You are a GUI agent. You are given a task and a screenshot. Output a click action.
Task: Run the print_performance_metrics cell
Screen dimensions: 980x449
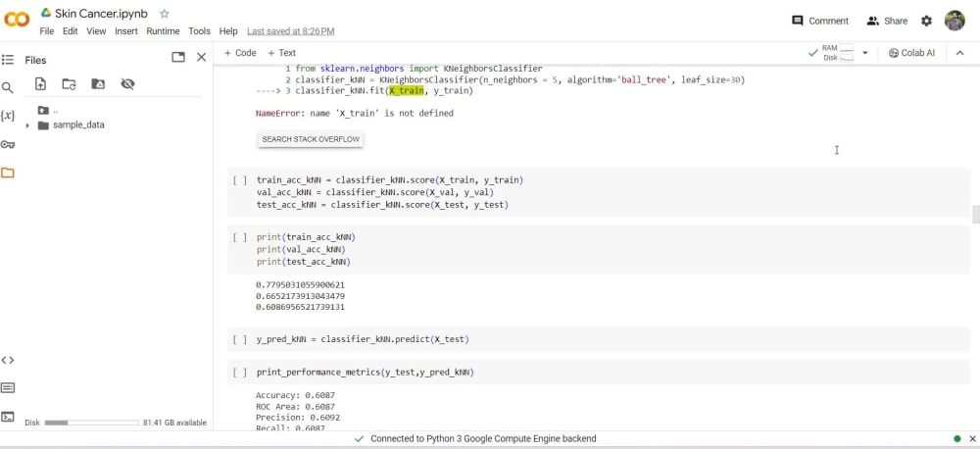pyautogui.click(x=240, y=373)
